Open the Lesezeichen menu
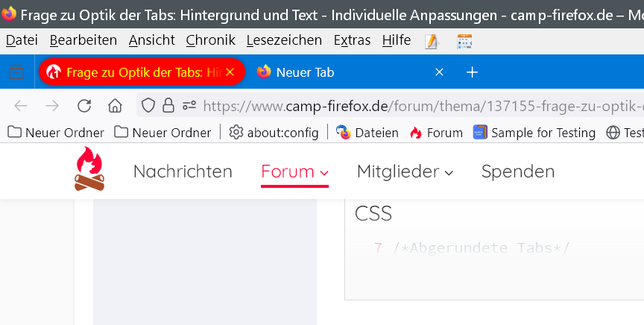The height and width of the screenshot is (325, 644). (x=284, y=40)
